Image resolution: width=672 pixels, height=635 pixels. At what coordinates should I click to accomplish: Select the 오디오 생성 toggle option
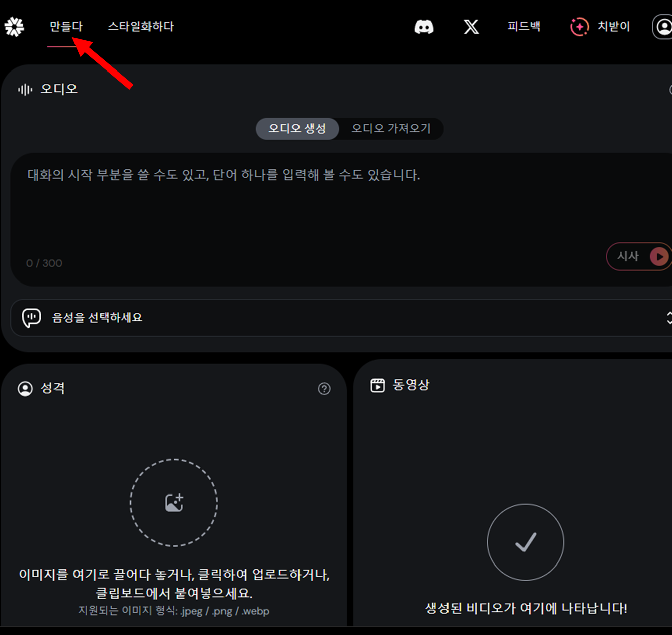click(297, 129)
